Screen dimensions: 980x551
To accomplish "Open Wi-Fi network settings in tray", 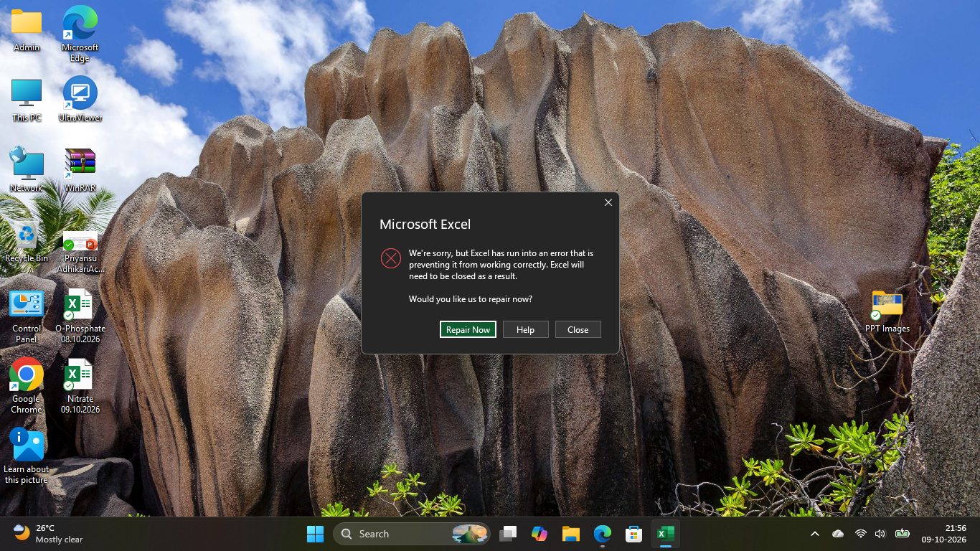I will click(860, 534).
